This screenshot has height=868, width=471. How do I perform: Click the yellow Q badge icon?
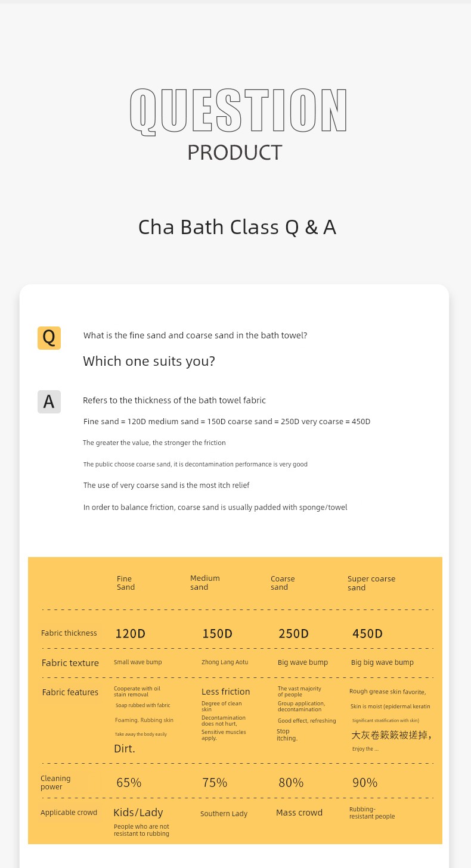[49, 338]
